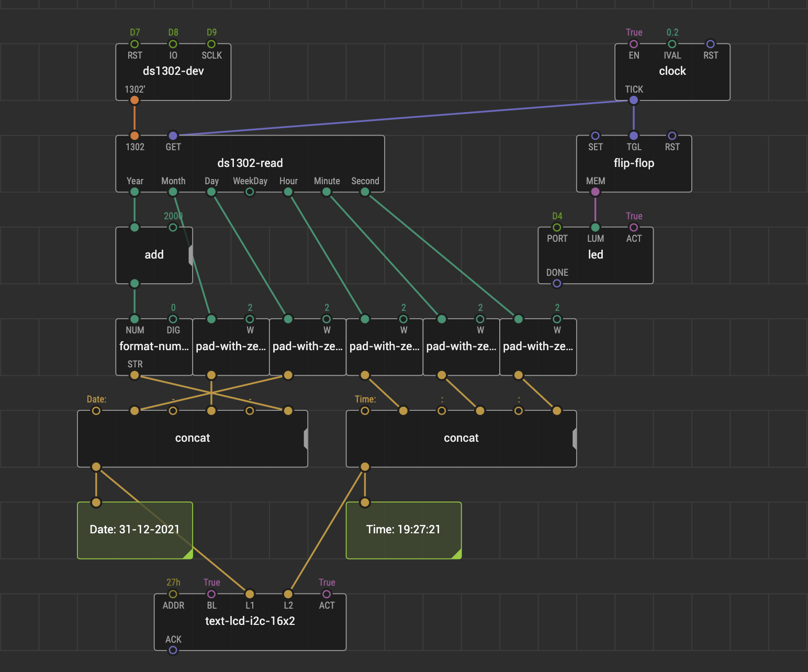This screenshot has height=672, width=808.
Task: Click the BL pin on text-lcd node
Action: click(211, 594)
